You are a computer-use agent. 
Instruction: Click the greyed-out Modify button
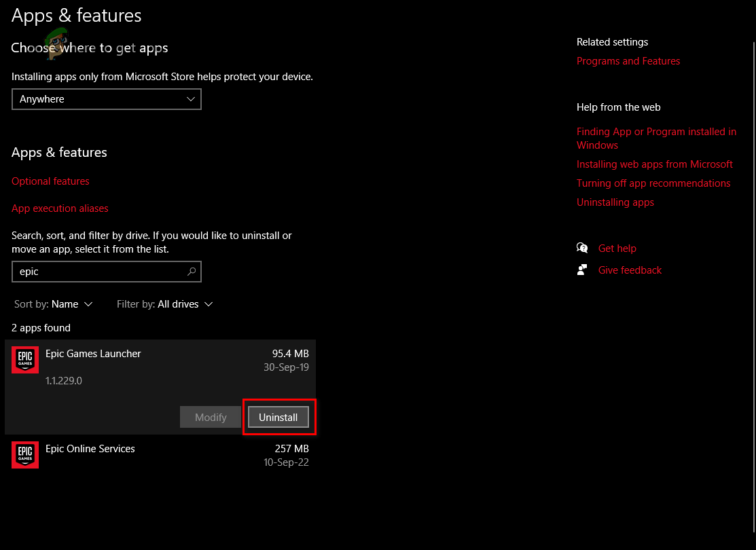point(211,417)
